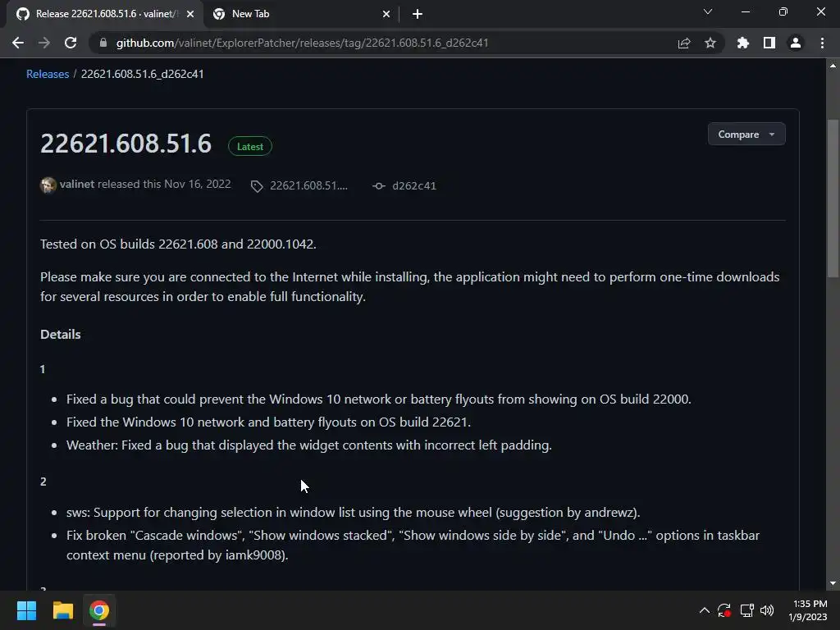Open the Extensions puzzle icon
840x630 pixels.
pyautogui.click(x=743, y=43)
